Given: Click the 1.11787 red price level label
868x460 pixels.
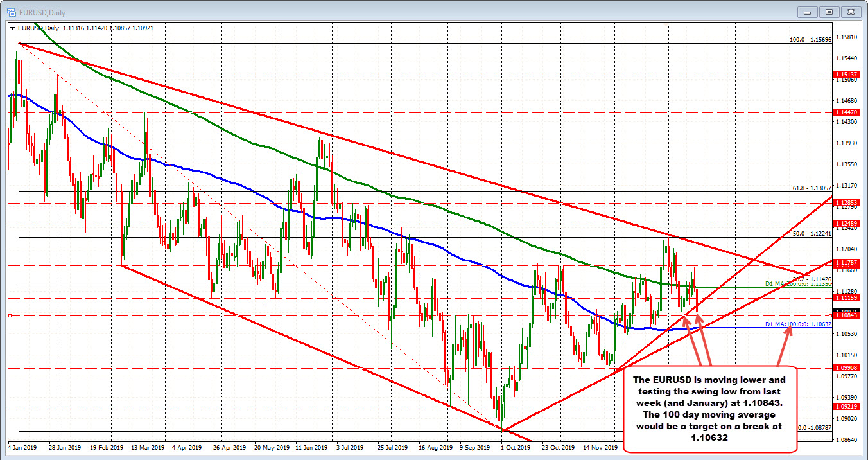Looking at the screenshot, I should click(846, 262).
